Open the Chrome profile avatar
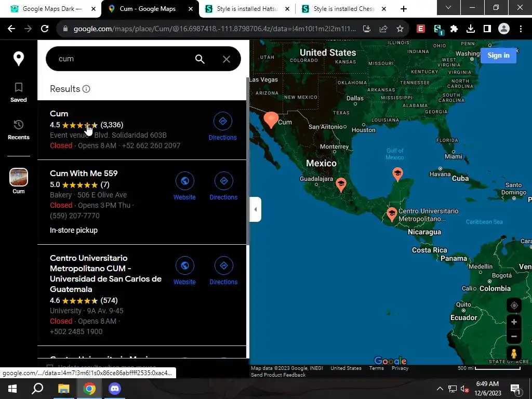Image resolution: width=532 pixels, height=399 pixels. point(504,29)
